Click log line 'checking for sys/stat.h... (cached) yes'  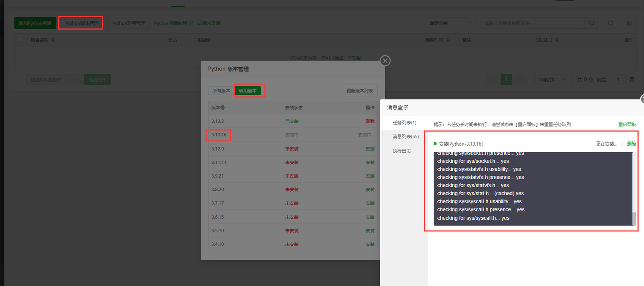click(480, 193)
